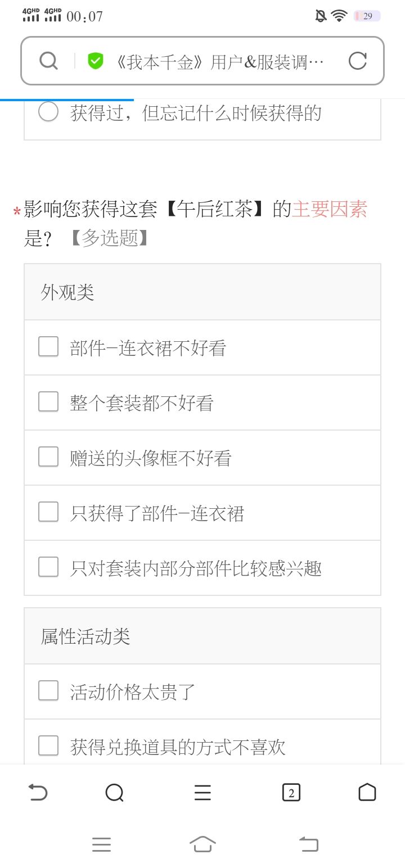Check 获得兑换道具的方式不喜欢 option

[48, 746]
